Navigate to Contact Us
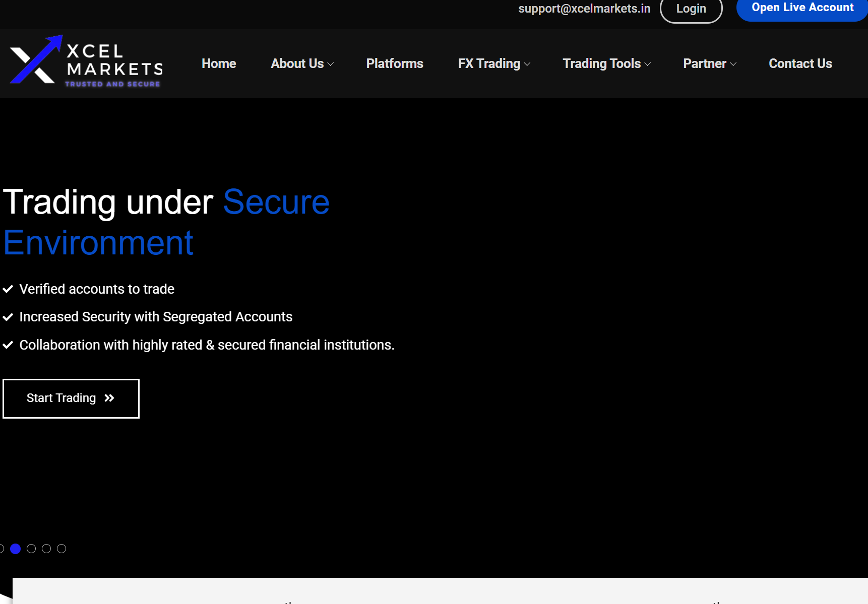This screenshot has width=868, height=604. click(800, 63)
